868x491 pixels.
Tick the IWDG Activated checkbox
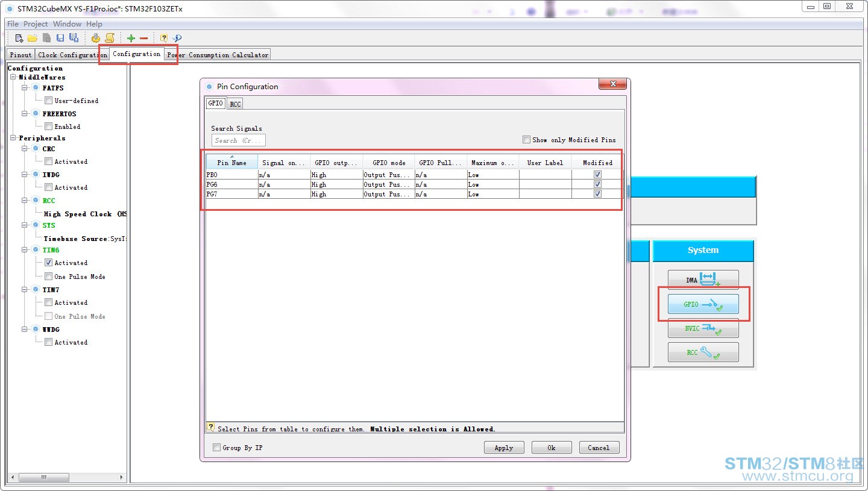tap(48, 187)
